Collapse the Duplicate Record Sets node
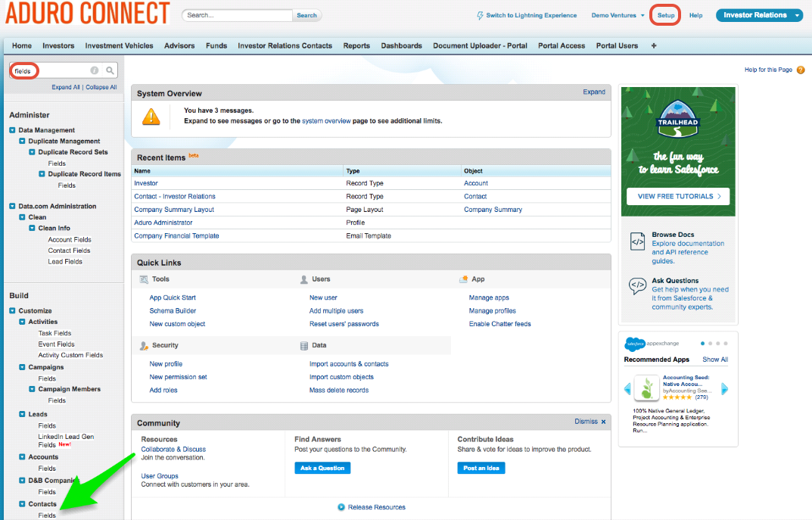Image resolution: width=812 pixels, height=520 pixels. tap(32, 151)
